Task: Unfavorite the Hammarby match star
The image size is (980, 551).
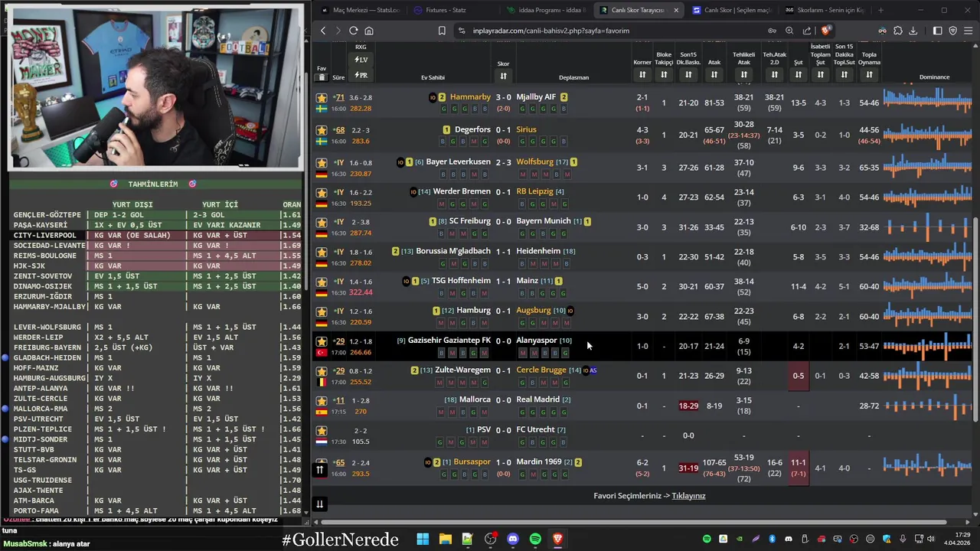Action: click(322, 98)
